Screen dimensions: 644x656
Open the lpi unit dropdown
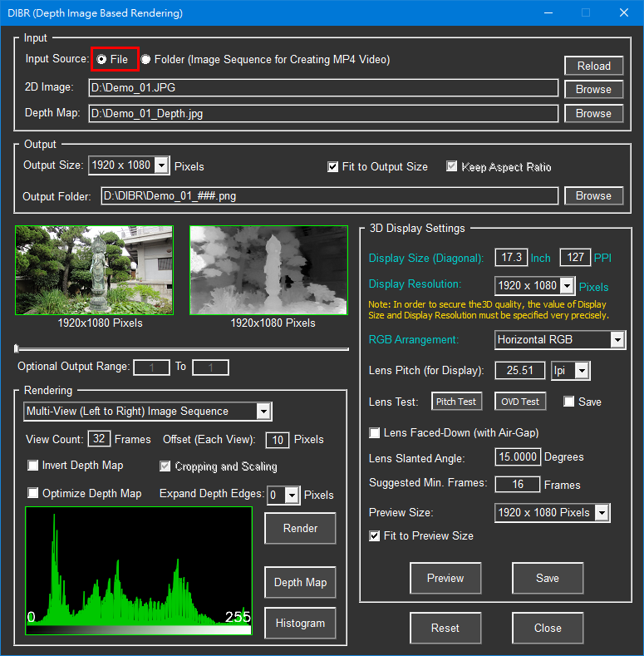tap(583, 371)
